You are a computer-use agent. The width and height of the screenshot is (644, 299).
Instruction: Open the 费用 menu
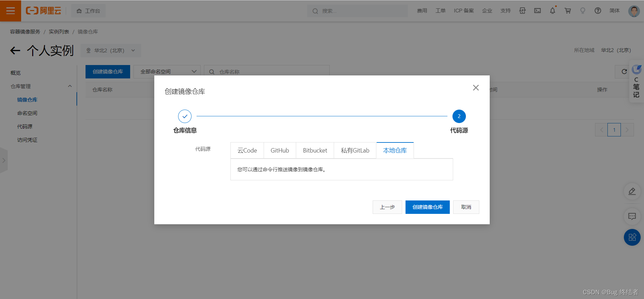click(x=422, y=11)
